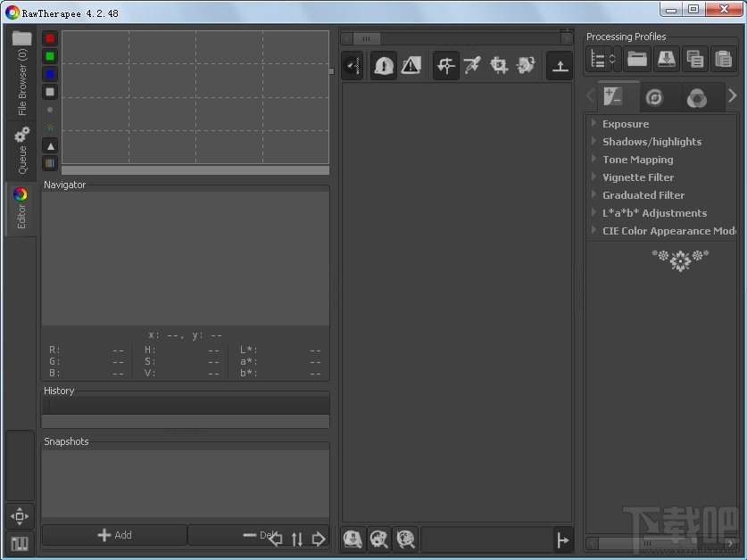Screen dimensions: 747x560
Task: Expand the Shadows/highlights section
Action: [x=652, y=142]
